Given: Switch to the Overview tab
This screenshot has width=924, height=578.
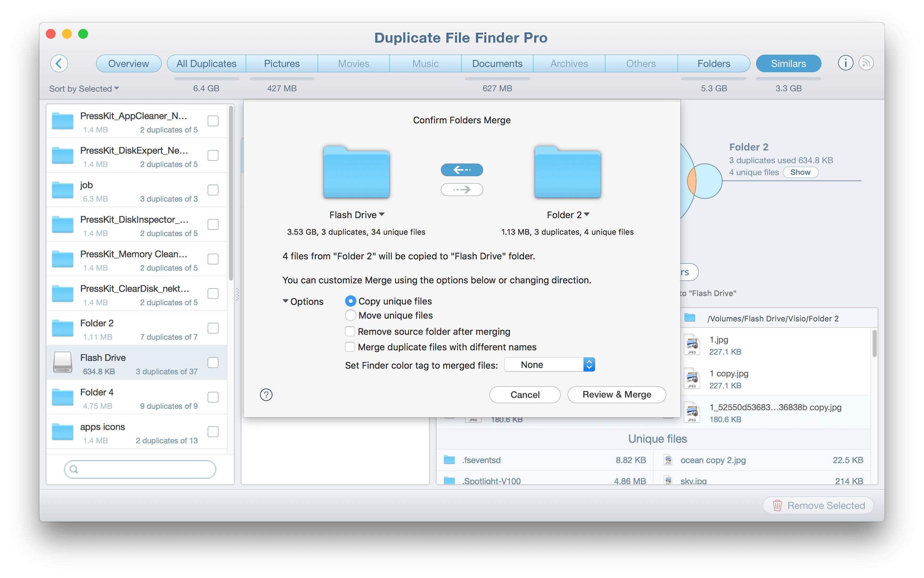Looking at the screenshot, I should [128, 63].
